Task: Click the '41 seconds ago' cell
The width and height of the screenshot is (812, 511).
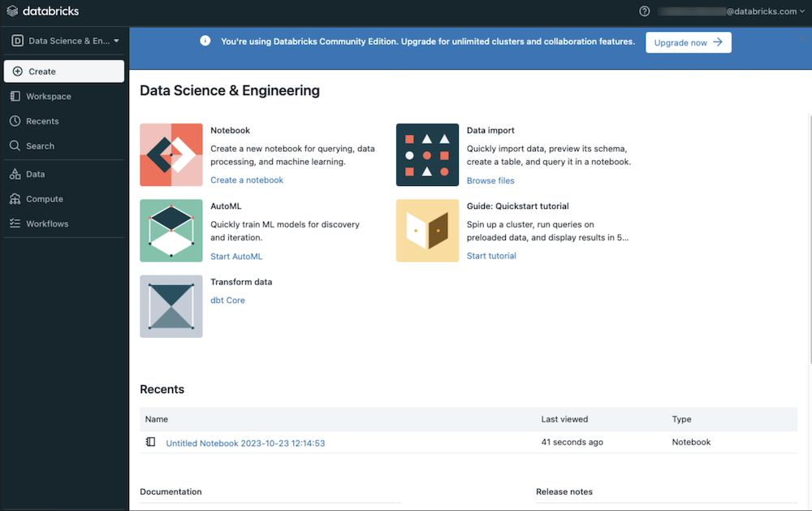Action: tap(572, 442)
